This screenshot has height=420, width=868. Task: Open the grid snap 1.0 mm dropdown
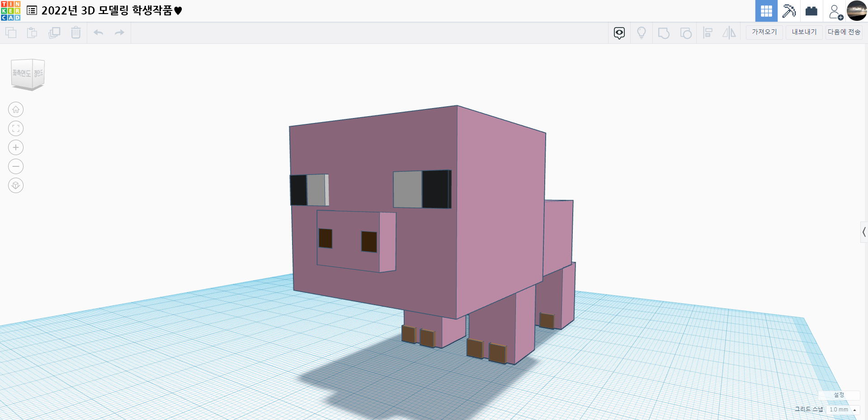click(x=843, y=410)
